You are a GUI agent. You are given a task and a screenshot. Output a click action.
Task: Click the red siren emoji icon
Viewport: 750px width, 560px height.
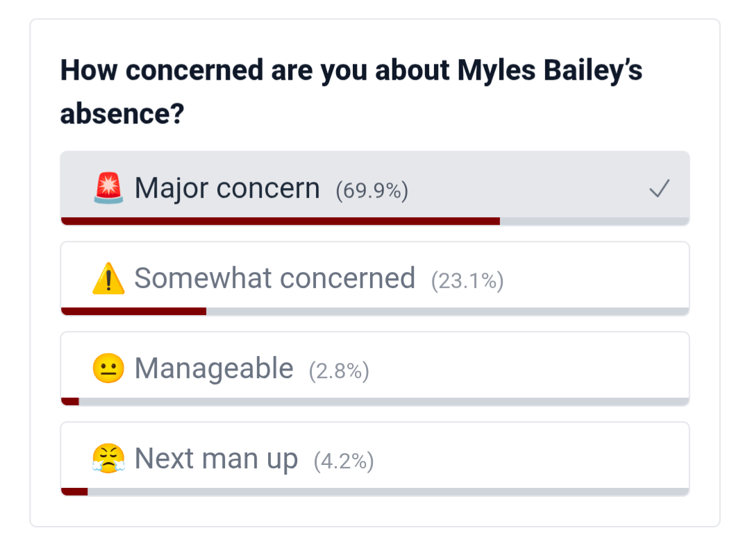pos(108,189)
